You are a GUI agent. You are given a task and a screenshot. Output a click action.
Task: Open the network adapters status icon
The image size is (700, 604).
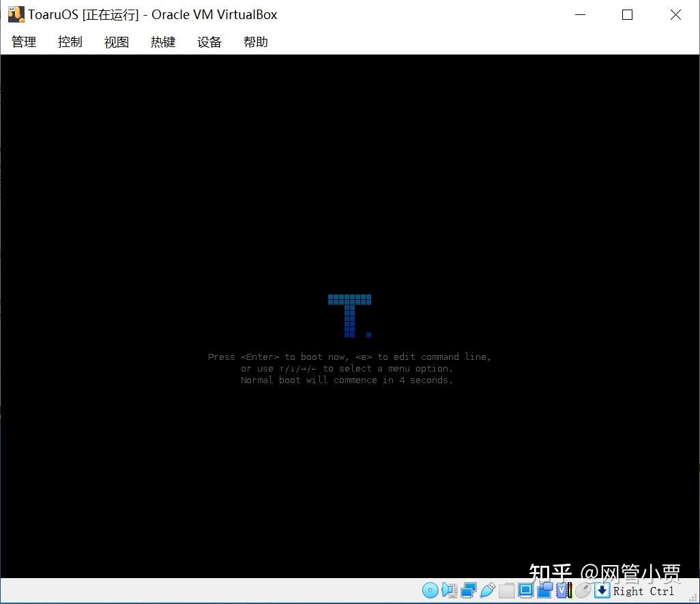tap(469, 590)
